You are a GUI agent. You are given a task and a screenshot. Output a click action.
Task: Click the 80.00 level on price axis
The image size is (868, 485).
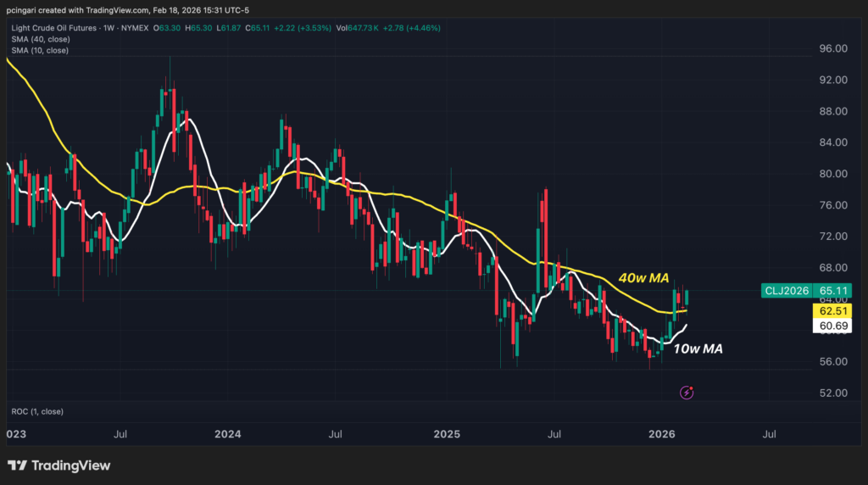pos(834,174)
